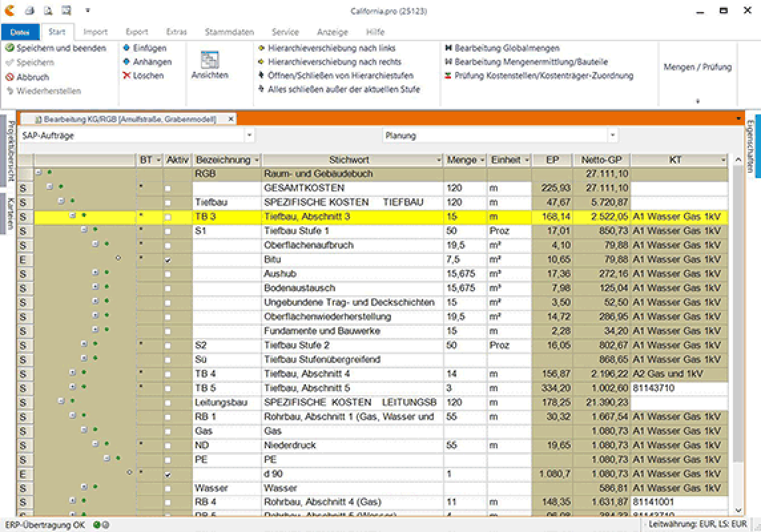
Task: Toggle Aktiv checkbox for Bodenaustausch row
Action: point(168,289)
